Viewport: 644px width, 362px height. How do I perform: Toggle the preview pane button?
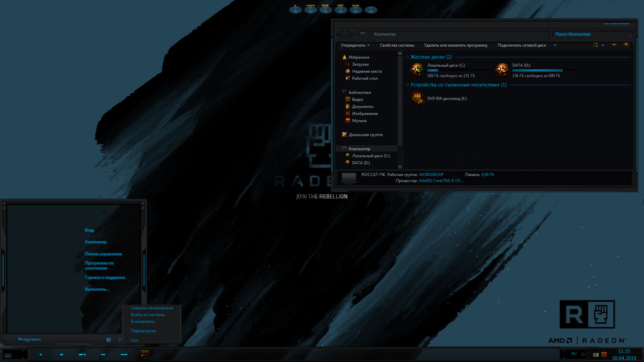(614, 45)
